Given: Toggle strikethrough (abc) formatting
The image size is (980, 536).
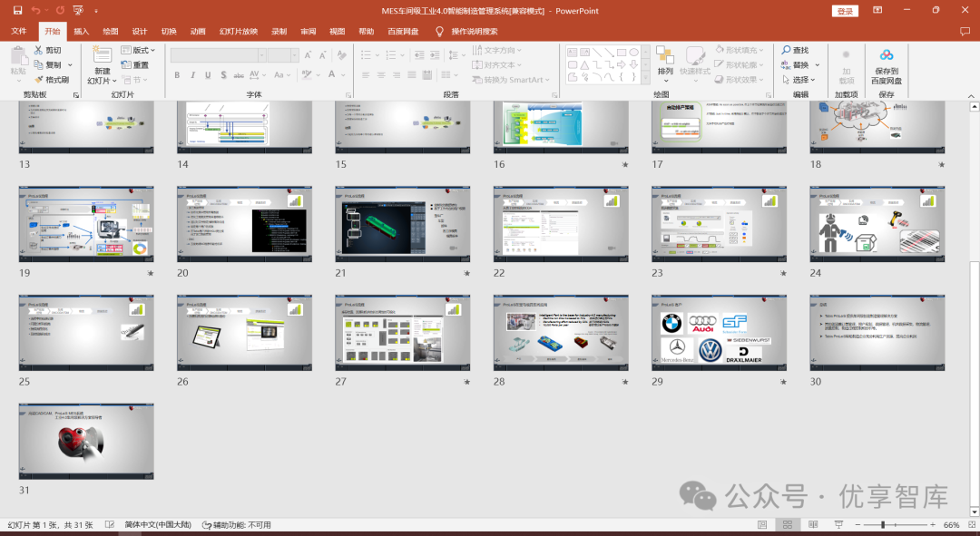Looking at the screenshot, I should click(x=239, y=75).
